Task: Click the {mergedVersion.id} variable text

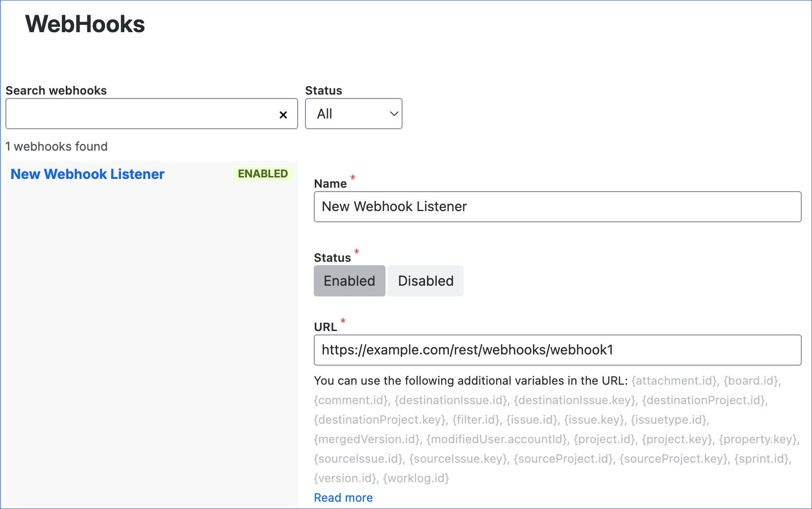Action: (367, 439)
